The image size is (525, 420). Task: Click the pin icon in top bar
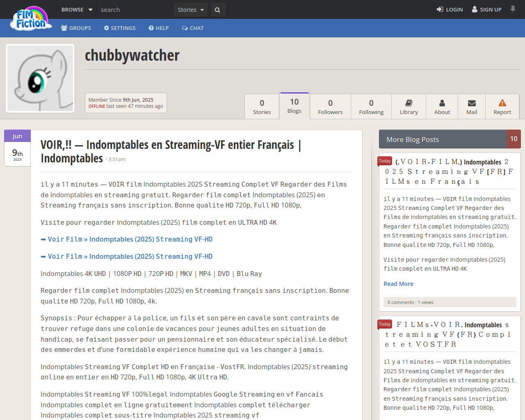tap(513, 9)
